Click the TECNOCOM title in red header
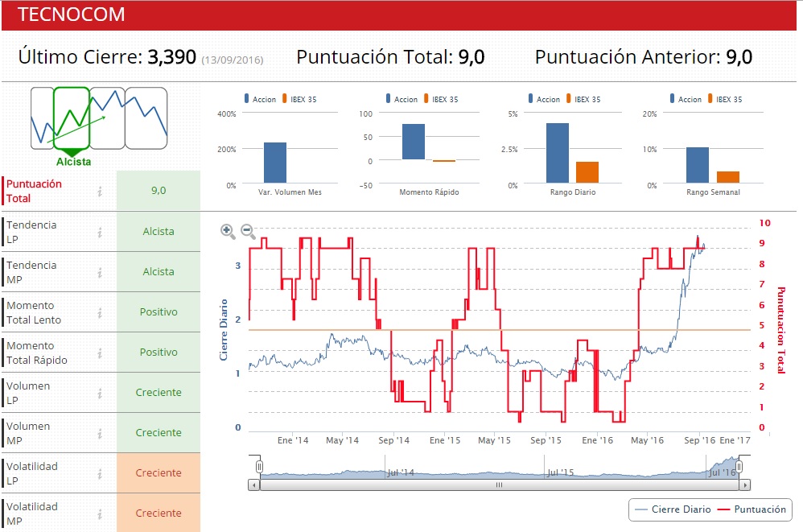 [71, 14]
